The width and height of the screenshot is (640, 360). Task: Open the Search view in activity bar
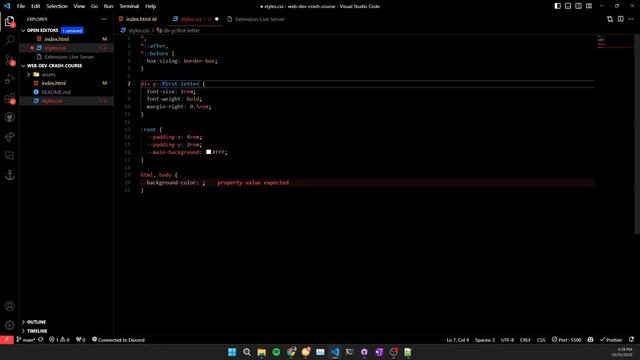coord(9,40)
